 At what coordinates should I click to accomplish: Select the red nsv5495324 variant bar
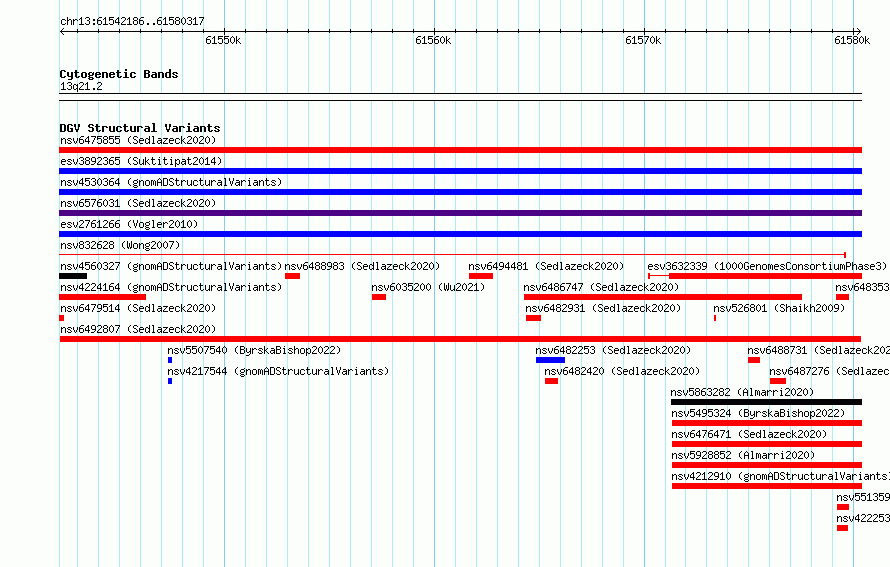(x=767, y=423)
